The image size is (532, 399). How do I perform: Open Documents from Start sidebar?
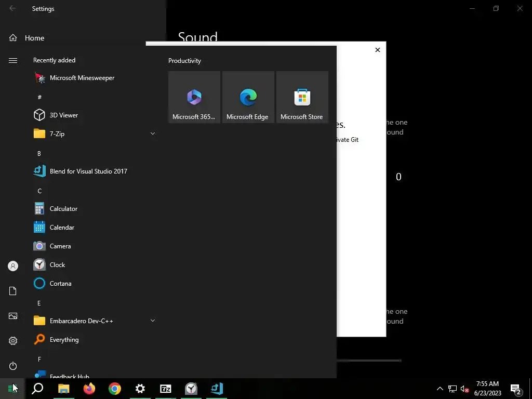coord(13,291)
